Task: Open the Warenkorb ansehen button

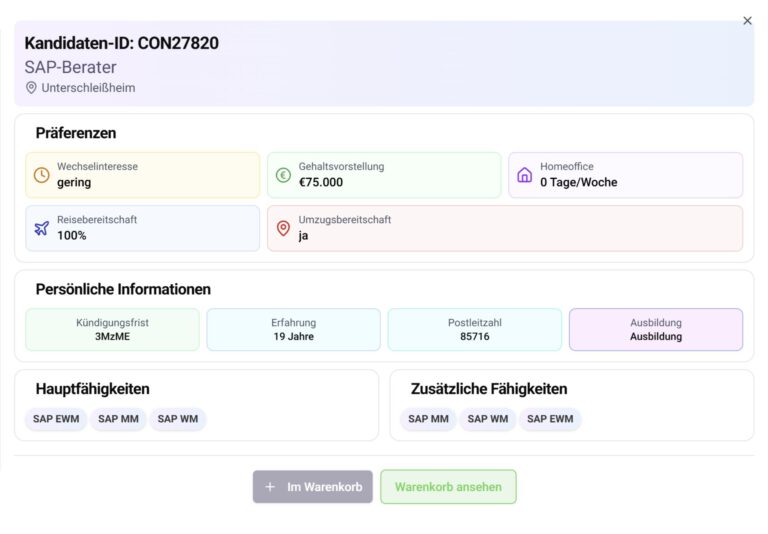Action: pyautogui.click(x=448, y=487)
